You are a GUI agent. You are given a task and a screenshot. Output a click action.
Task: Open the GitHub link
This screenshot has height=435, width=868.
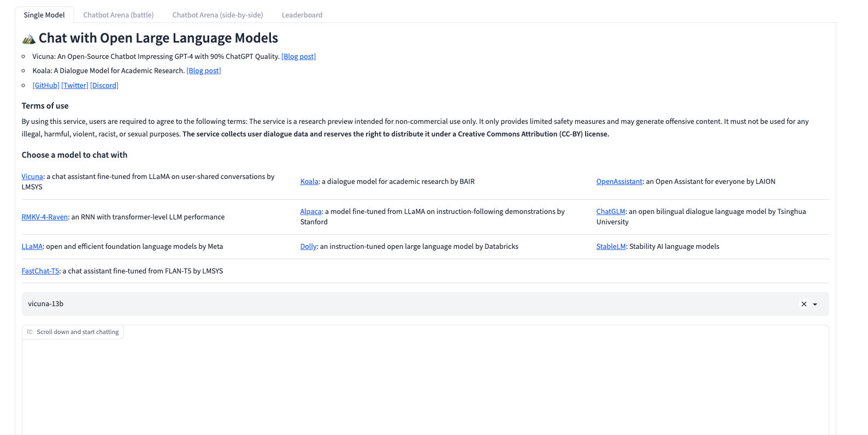(46, 85)
